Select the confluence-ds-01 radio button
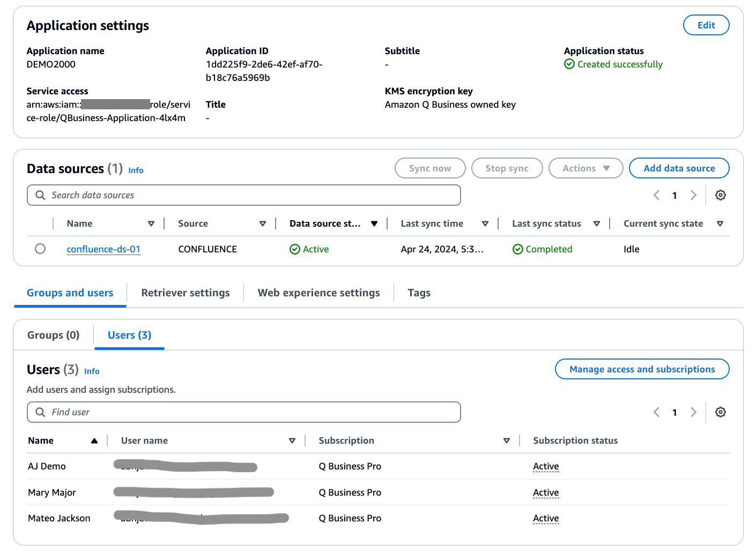Viewport: 756px width, 553px height. tap(40, 249)
